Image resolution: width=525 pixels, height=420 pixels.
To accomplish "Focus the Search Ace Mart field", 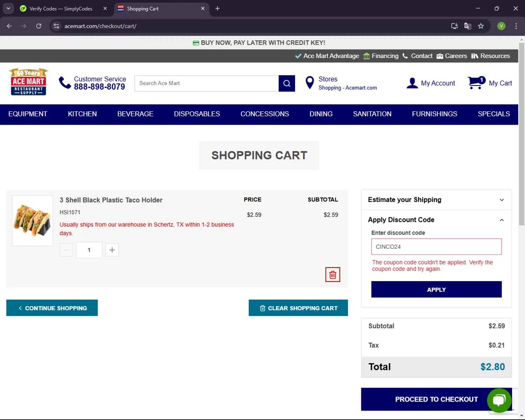I will (206, 83).
